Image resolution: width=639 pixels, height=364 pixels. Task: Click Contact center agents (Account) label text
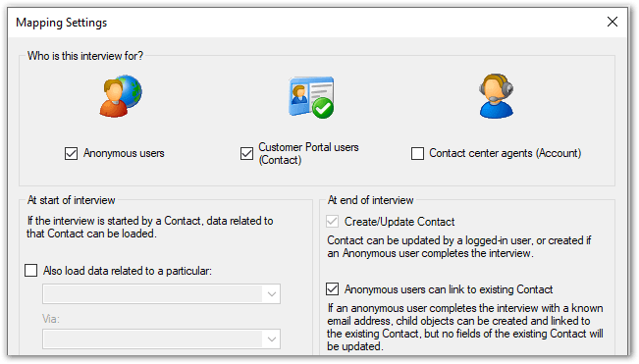tap(505, 153)
